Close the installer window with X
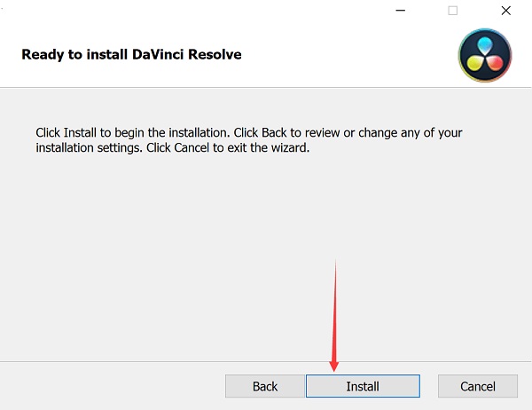 506,11
